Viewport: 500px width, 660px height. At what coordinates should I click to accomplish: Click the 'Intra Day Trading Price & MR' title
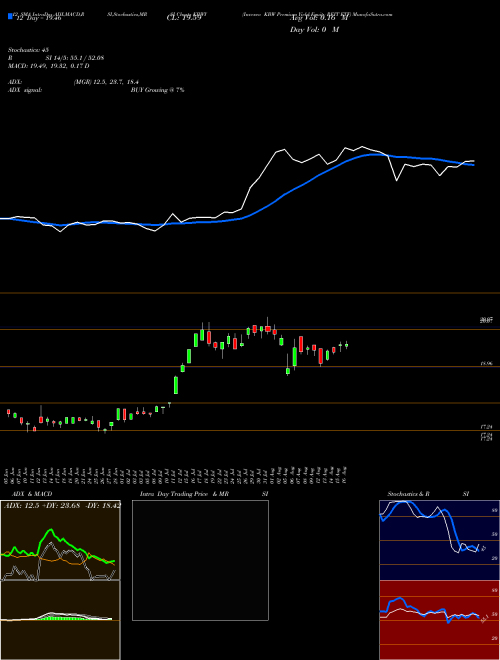click(x=184, y=494)
